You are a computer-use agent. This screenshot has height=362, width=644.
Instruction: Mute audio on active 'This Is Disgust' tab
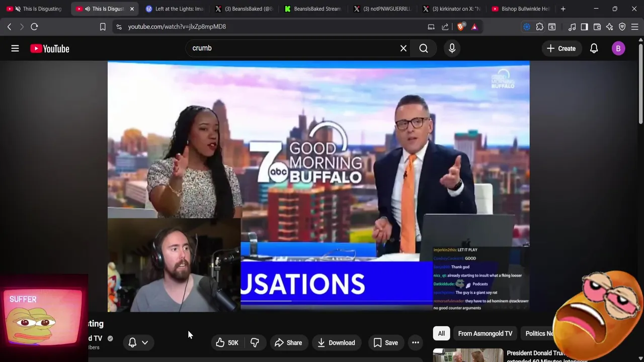[x=88, y=9]
